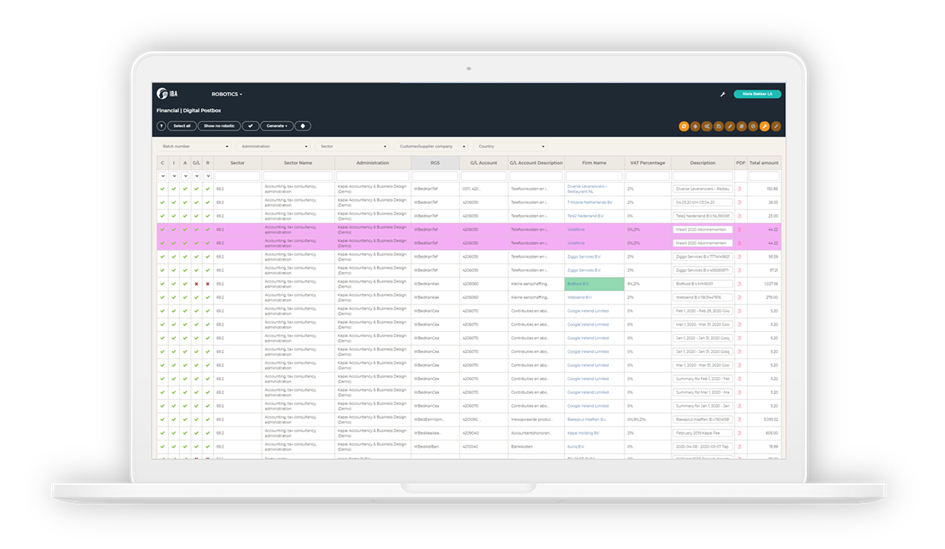Click C column checkmark in Bidfood row
The image size is (945, 549).
[x=162, y=284]
